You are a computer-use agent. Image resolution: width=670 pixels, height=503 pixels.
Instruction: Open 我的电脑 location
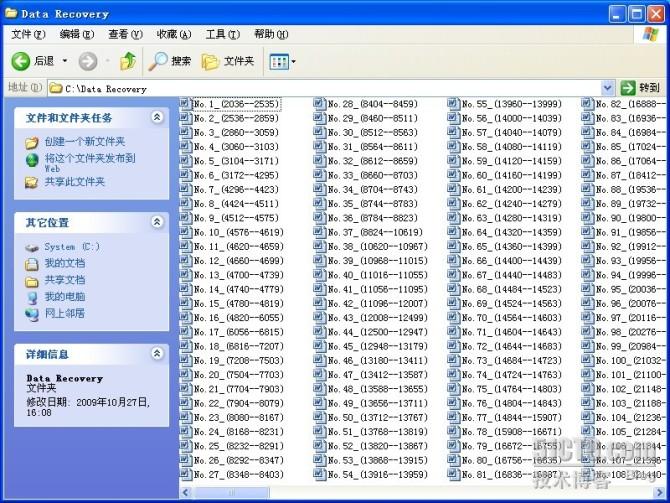pyautogui.click(x=65, y=297)
